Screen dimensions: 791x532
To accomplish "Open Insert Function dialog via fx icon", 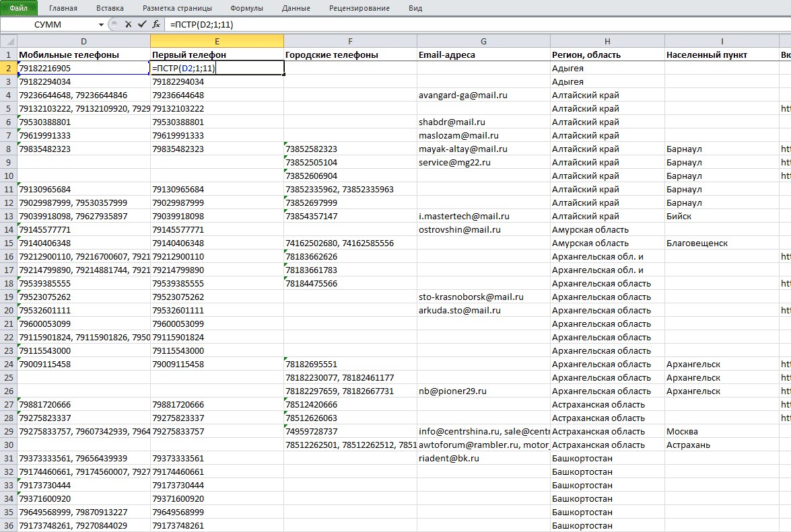I will [156, 24].
